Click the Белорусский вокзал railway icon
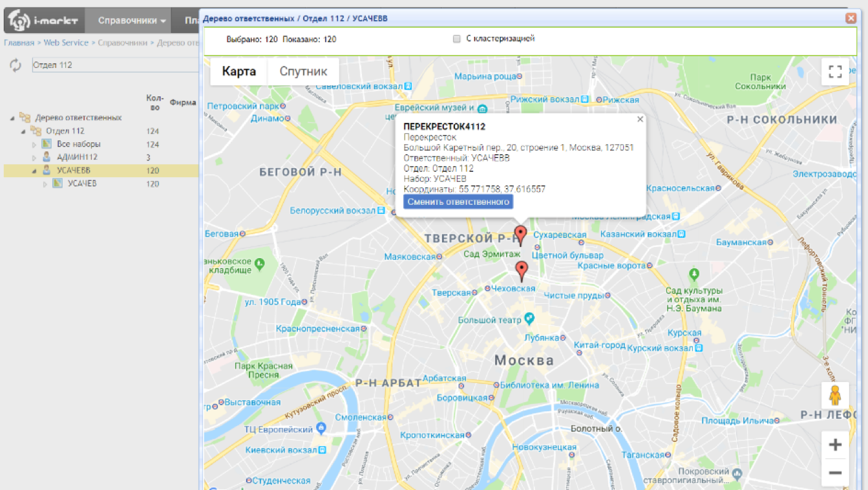This screenshot has width=868, height=490. click(381, 211)
